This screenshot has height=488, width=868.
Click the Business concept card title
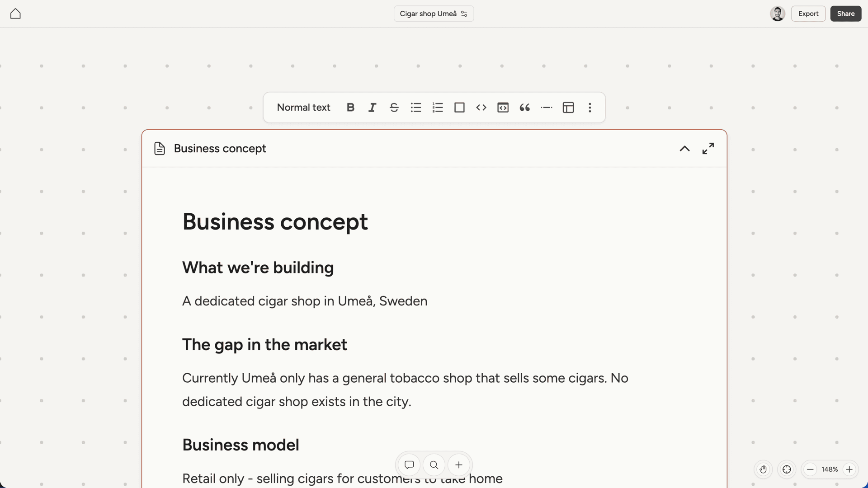click(x=220, y=149)
